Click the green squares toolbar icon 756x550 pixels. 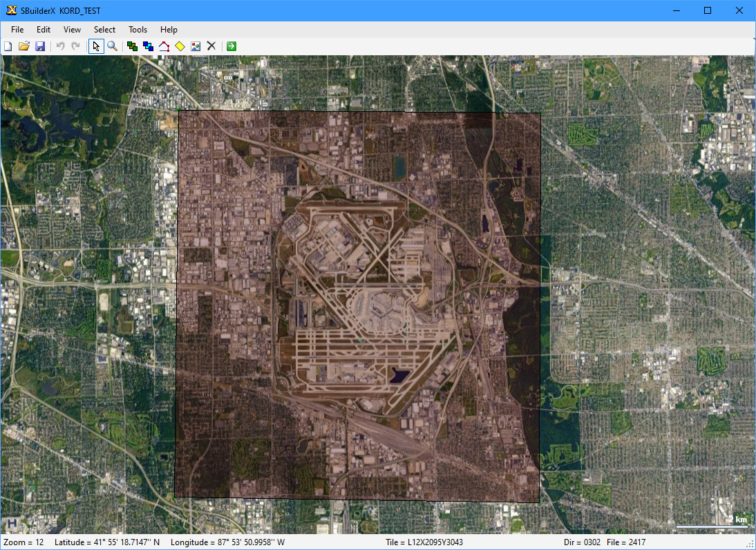pyautogui.click(x=132, y=46)
